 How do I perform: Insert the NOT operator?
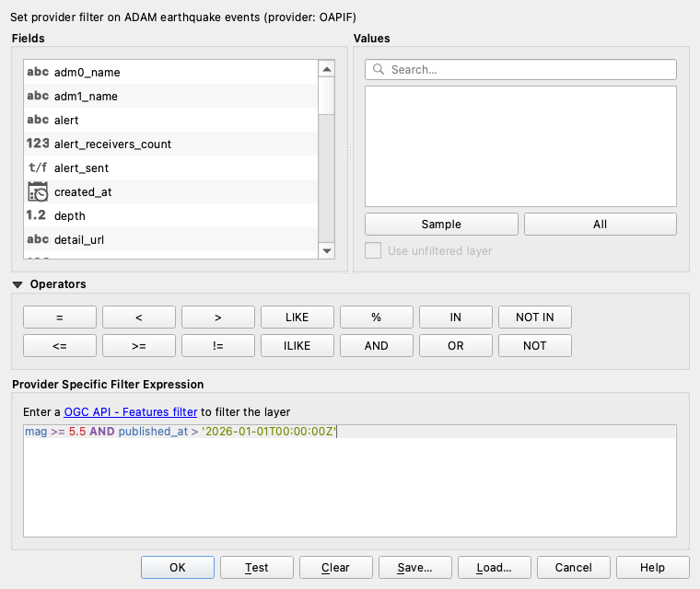(x=535, y=346)
